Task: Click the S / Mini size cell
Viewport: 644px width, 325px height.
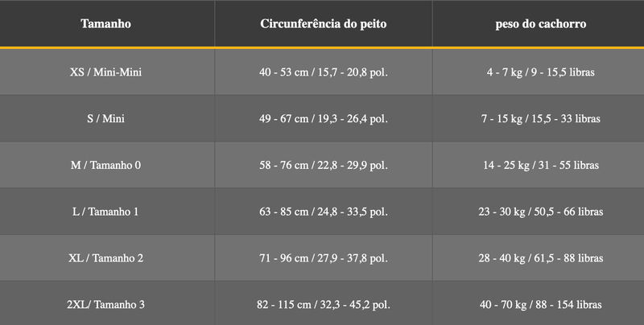Action: point(106,118)
